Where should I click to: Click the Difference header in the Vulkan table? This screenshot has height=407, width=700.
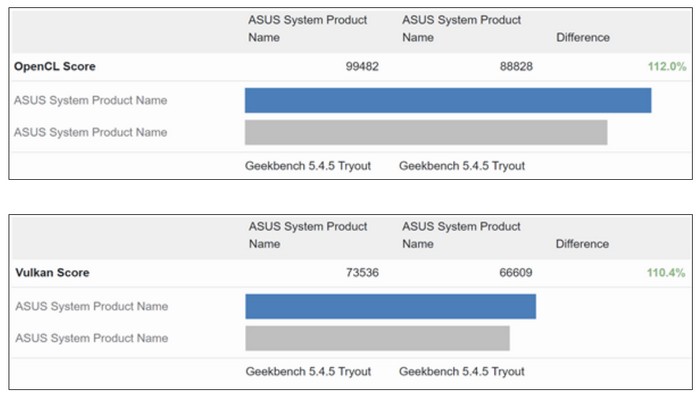coord(583,244)
